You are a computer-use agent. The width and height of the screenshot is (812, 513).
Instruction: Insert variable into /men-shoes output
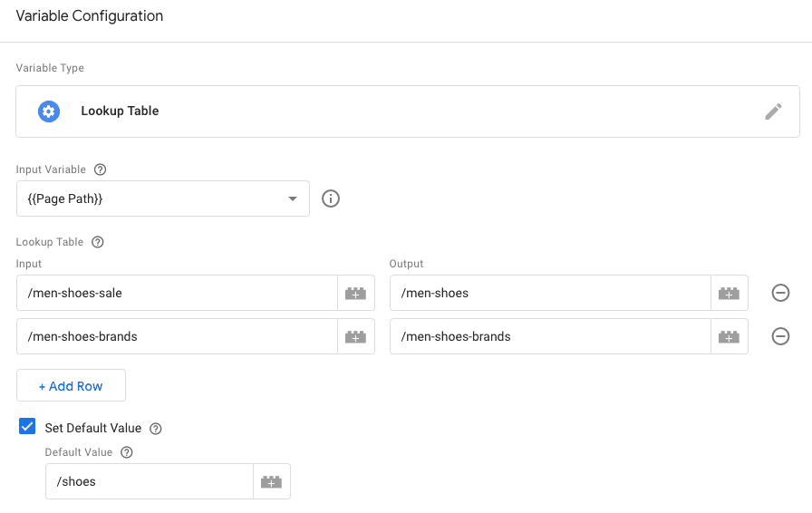(730, 293)
